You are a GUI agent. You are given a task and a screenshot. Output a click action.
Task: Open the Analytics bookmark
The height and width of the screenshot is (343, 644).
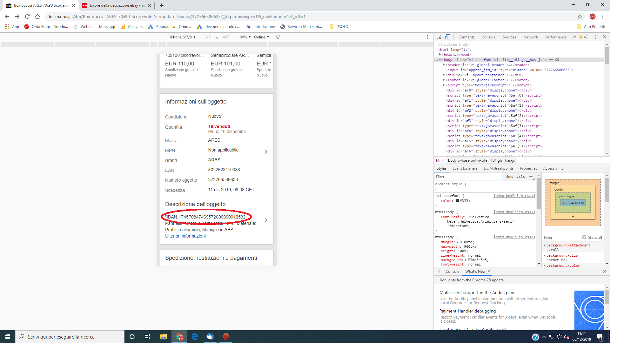coord(132,27)
